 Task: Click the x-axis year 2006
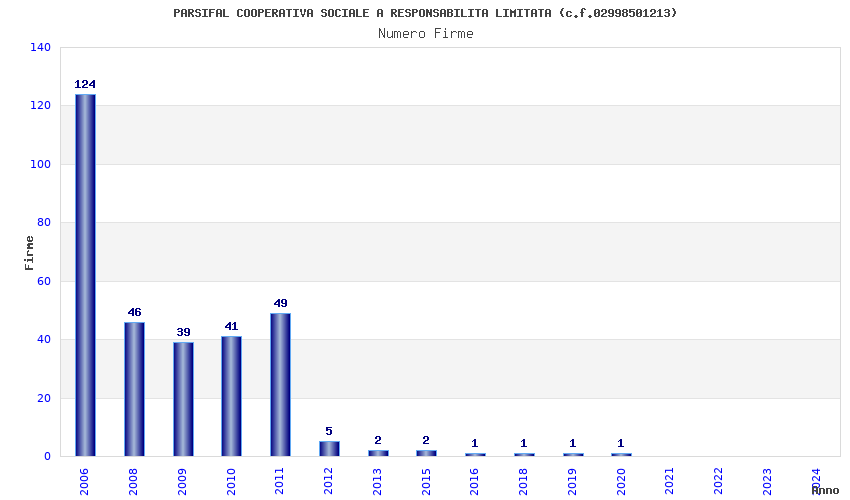pyautogui.click(x=84, y=482)
